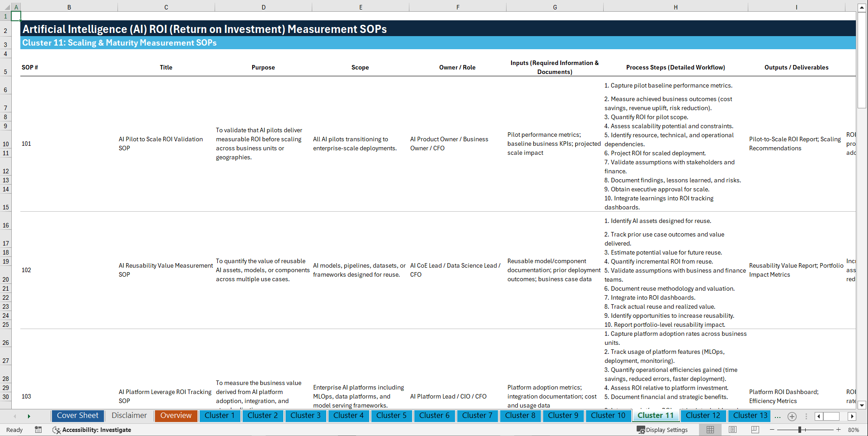Open the Cluster 5 worksheet
The height and width of the screenshot is (436, 868).
coord(391,416)
